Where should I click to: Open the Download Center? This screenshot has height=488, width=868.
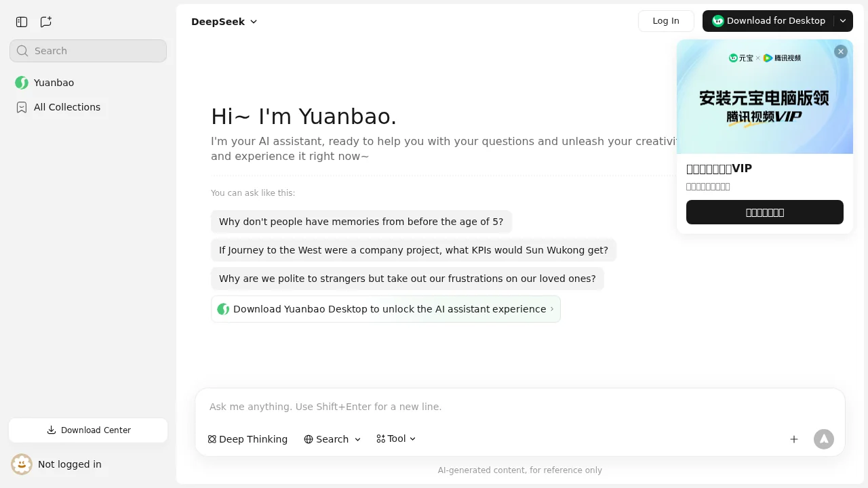tap(88, 430)
